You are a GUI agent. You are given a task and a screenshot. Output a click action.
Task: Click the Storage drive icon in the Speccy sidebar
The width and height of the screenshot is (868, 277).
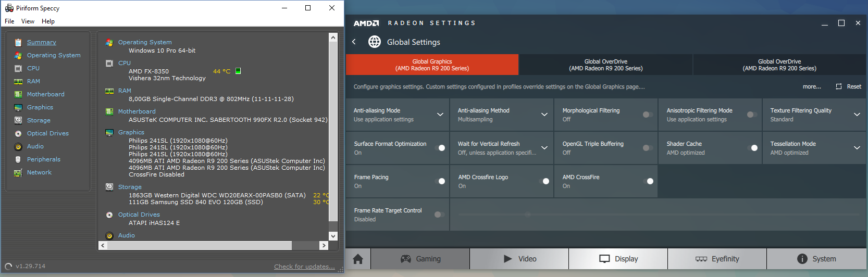18,120
